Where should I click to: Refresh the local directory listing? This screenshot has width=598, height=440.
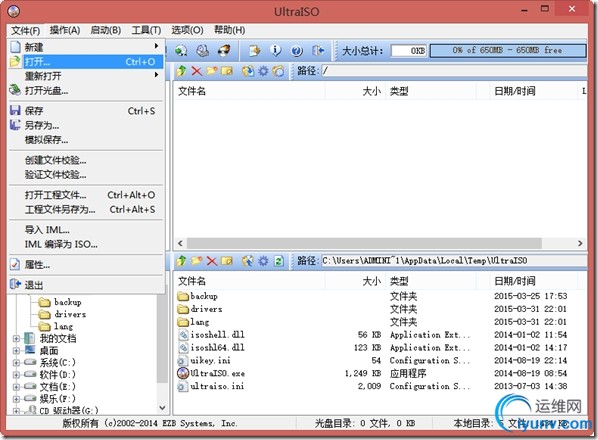point(279,261)
